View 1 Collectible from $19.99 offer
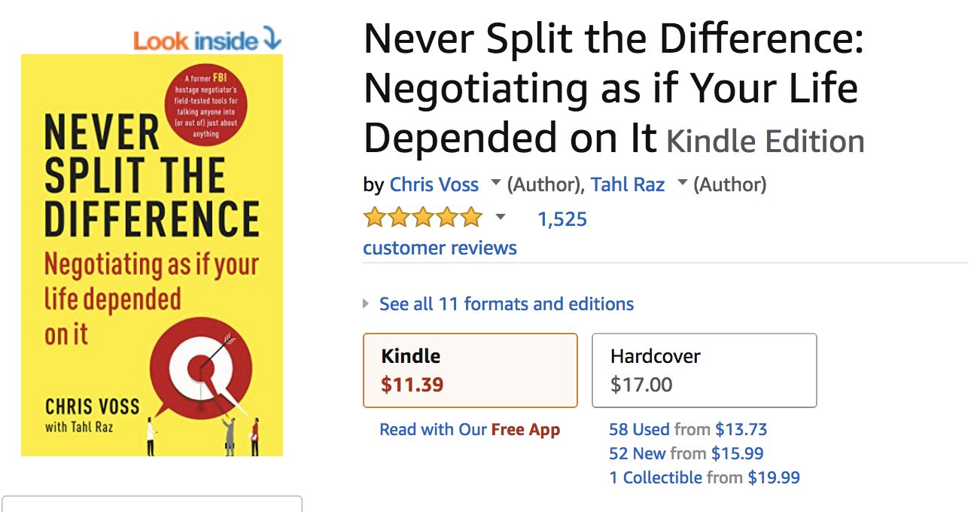980x512 pixels. (704, 477)
